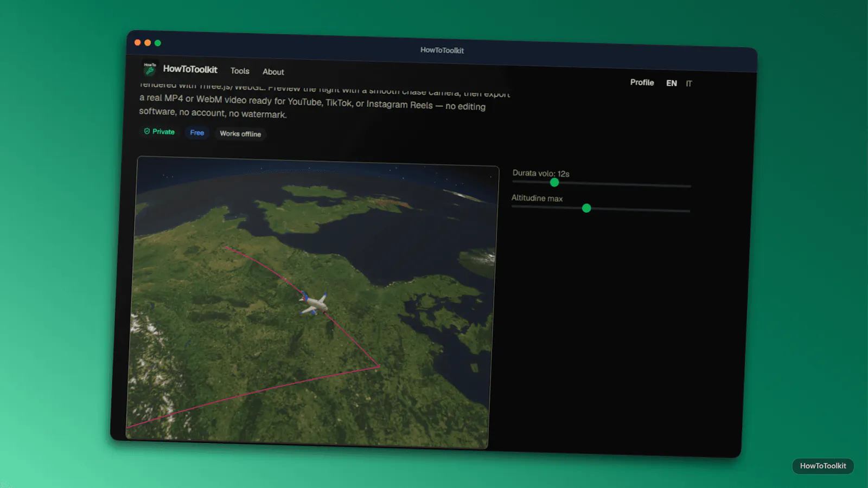Click the HowToToolkit logo icon

click(150, 68)
